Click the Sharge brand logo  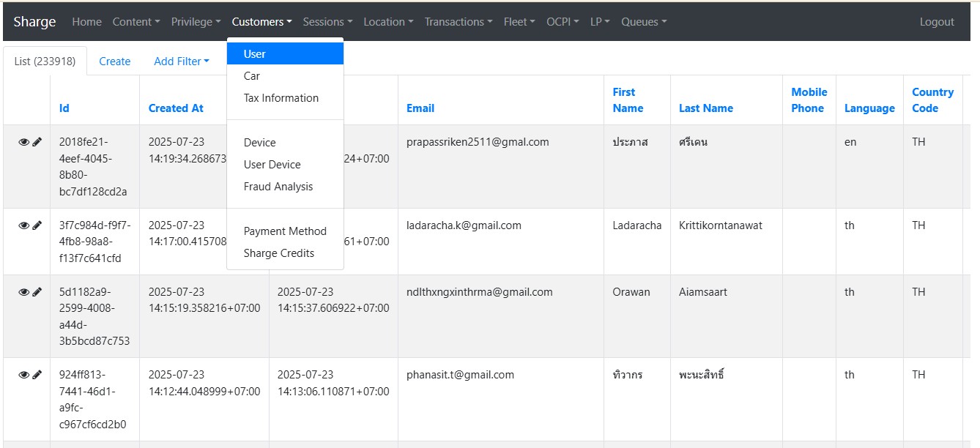tap(34, 22)
